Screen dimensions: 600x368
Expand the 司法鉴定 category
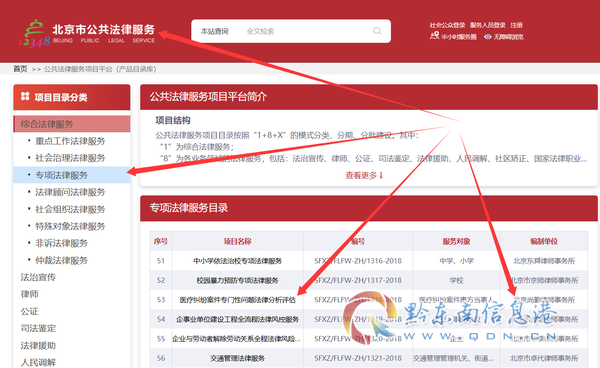[x=38, y=328]
